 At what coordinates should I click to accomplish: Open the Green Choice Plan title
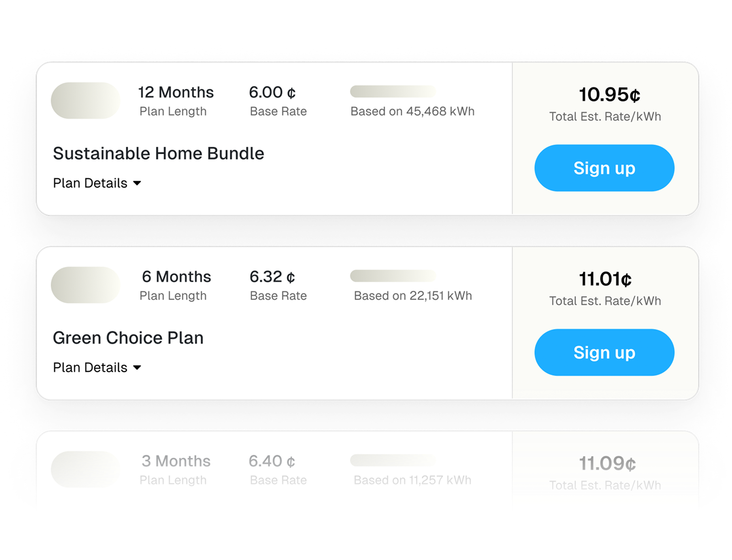[x=128, y=338]
